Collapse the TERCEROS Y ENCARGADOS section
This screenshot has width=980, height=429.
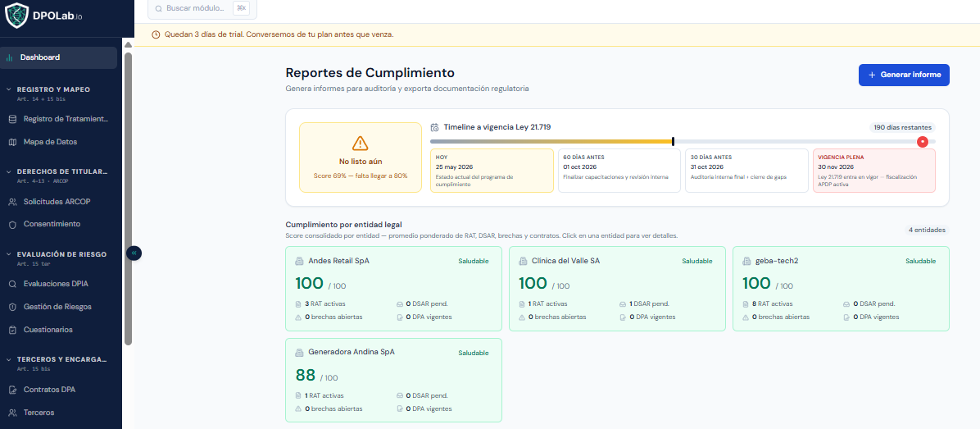click(x=9, y=359)
